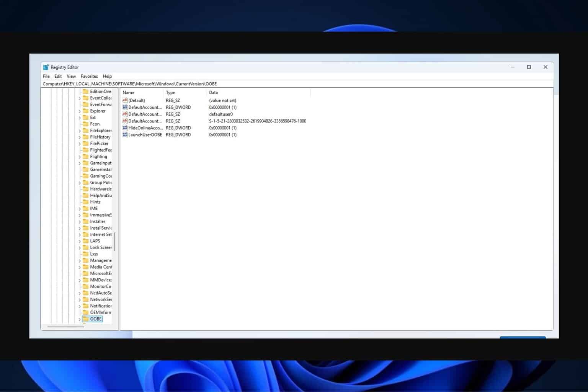The height and width of the screenshot is (392, 588).
Task: Expand the OOBE key chevron
Action: coord(80,319)
